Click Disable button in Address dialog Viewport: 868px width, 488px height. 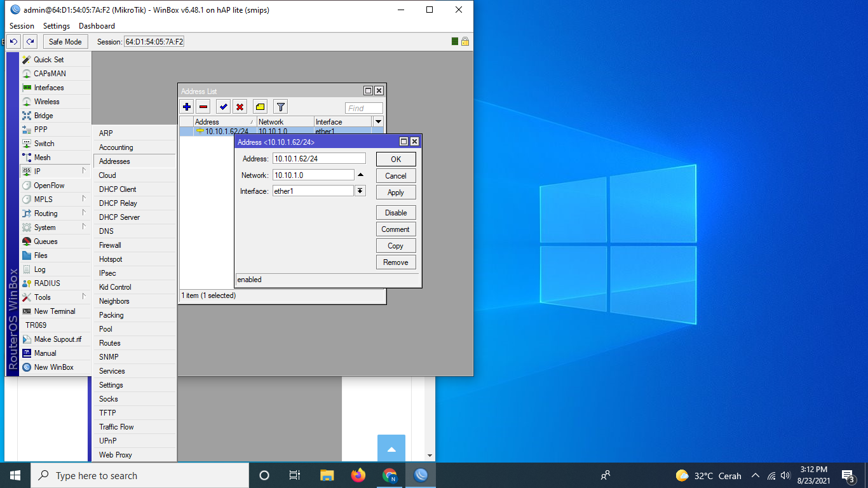click(x=396, y=212)
